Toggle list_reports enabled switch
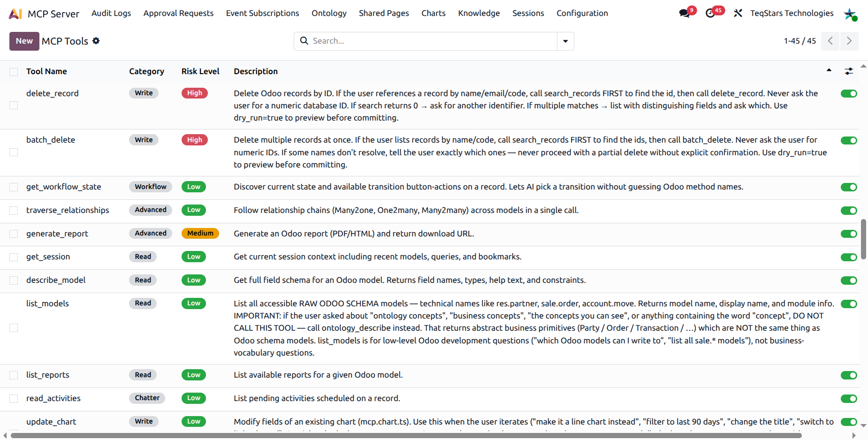 pos(849,375)
